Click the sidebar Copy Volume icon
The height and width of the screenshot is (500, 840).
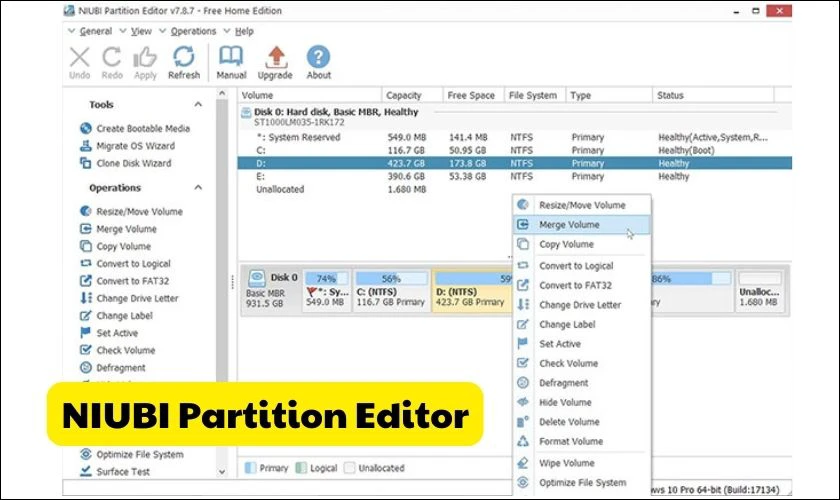coord(86,246)
